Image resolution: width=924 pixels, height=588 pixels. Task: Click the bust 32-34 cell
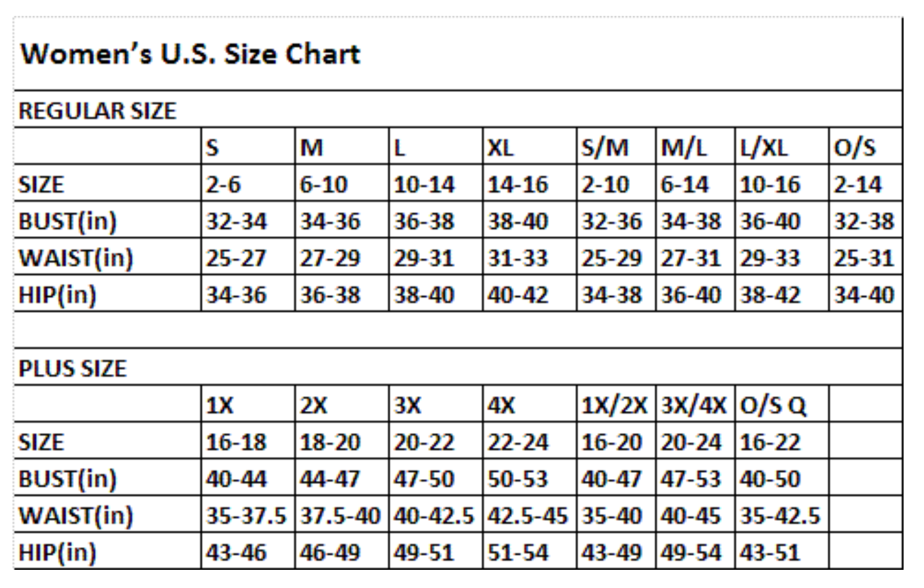point(236,221)
